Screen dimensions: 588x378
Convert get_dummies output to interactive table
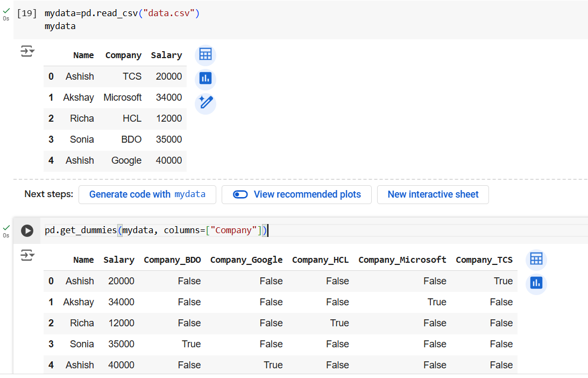(x=536, y=259)
